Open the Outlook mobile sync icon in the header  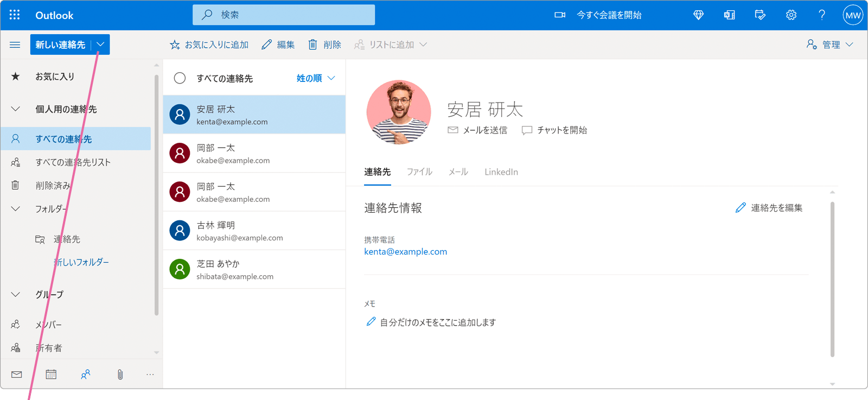pyautogui.click(x=730, y=15)
